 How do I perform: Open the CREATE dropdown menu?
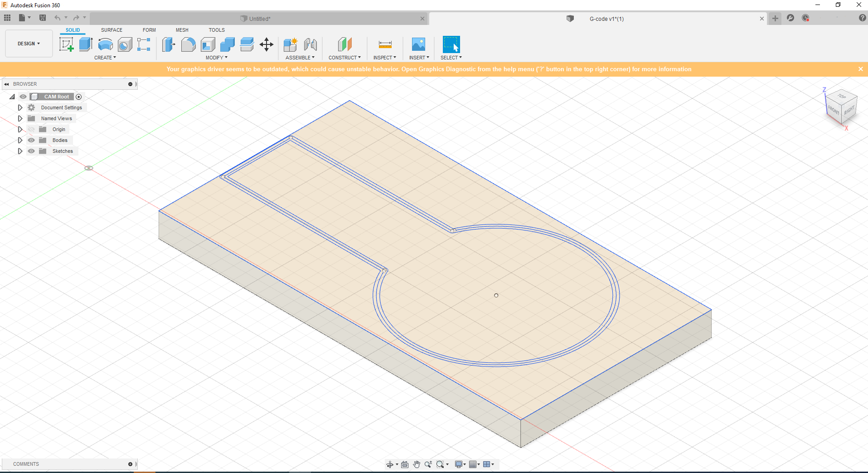pyautogui.click(x=105, y=58)
